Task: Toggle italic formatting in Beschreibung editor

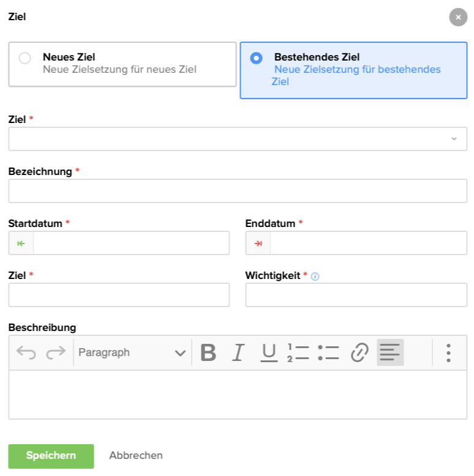Action: pyautogui.click(x=238, y=352)
